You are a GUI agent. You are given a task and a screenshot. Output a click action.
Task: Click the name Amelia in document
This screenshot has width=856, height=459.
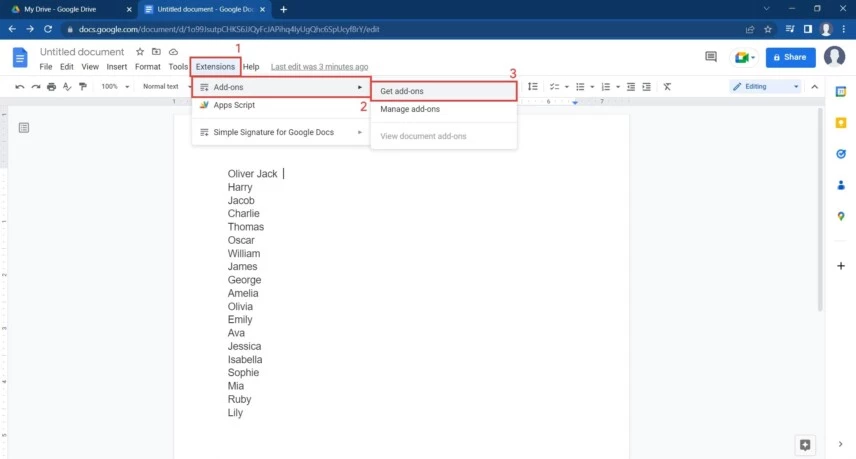click(x=243, y=293)
